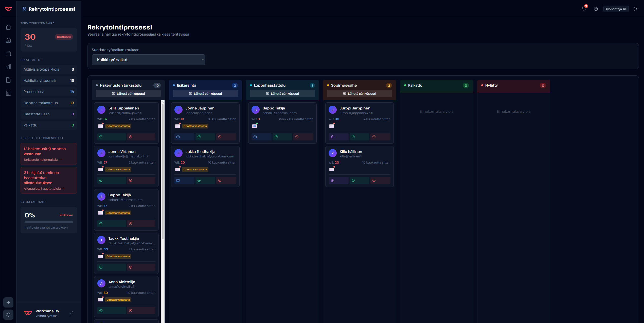The width and height of the screenshot is (644, 323).
Task: Open the calendar icon in sidebar
Action: tap(8, 54)
